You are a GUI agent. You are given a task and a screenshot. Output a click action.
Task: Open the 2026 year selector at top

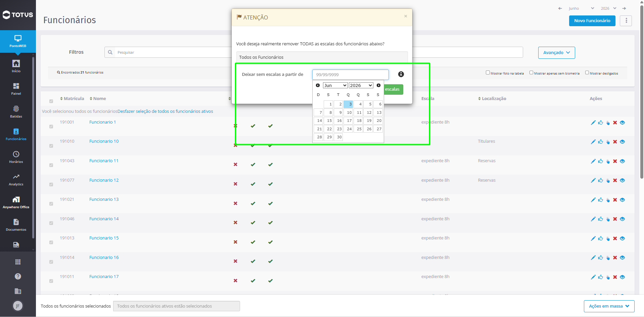(608, 8)
